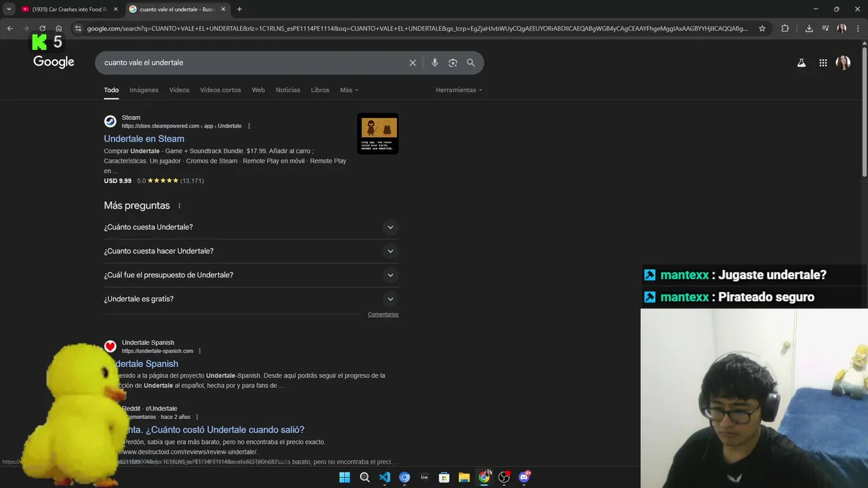Open the Más search filters dropdown
This screenshot has height=488, width=868.
tap(349, 90)
